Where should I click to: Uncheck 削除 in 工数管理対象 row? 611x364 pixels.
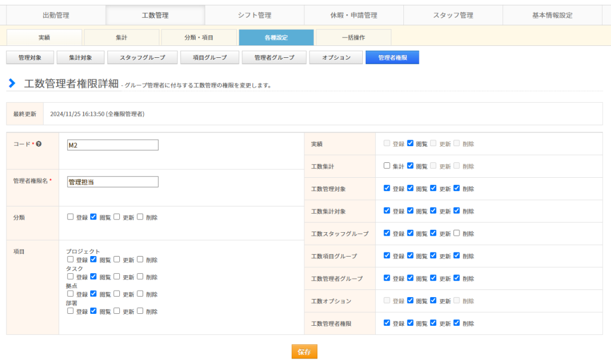pyautogui.click(x=456, y=188)
